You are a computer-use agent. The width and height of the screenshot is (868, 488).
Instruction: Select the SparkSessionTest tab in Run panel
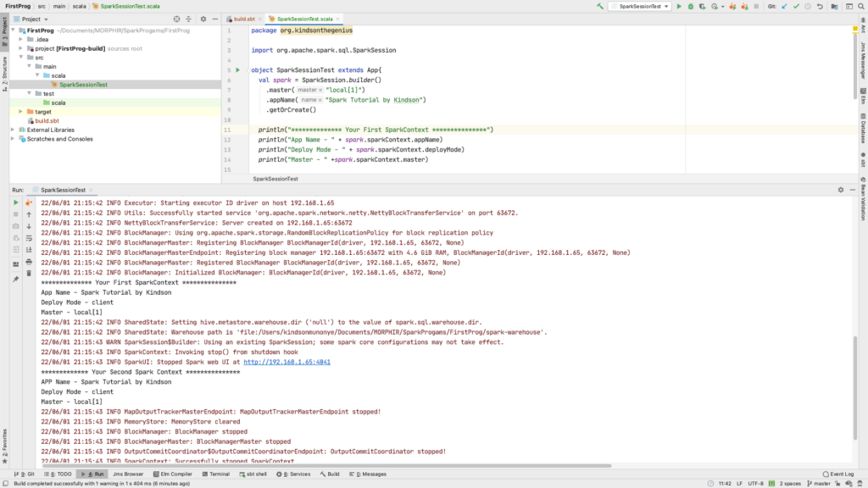pyautogui.click(x=63, y=190)
